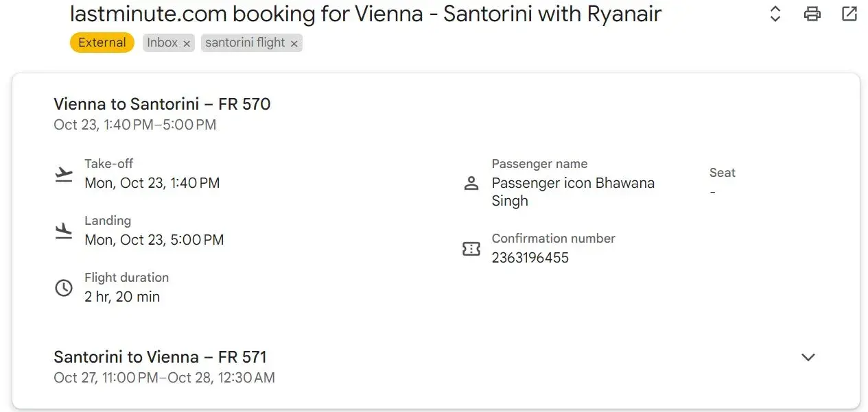Remove the santorini flight label
The width and height of the screenshot is (868, 412).
click(294, 43)
